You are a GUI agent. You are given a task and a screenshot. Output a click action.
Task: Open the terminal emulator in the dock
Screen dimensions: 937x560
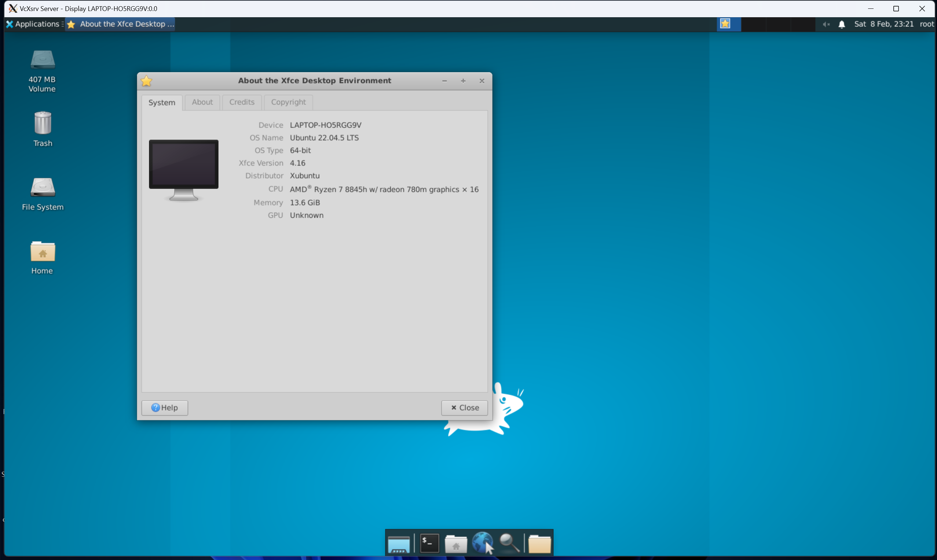[x=429, y=544]
